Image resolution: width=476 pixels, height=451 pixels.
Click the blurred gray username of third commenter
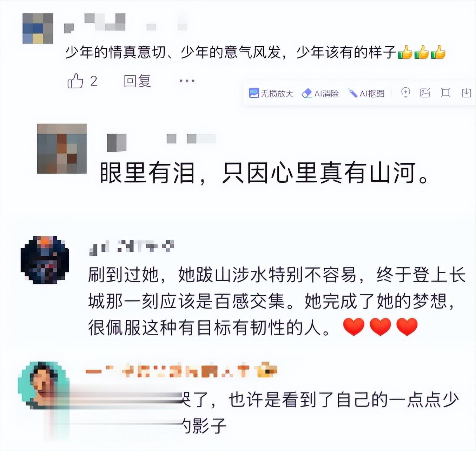pyautogui.click(x=132, y=247)
